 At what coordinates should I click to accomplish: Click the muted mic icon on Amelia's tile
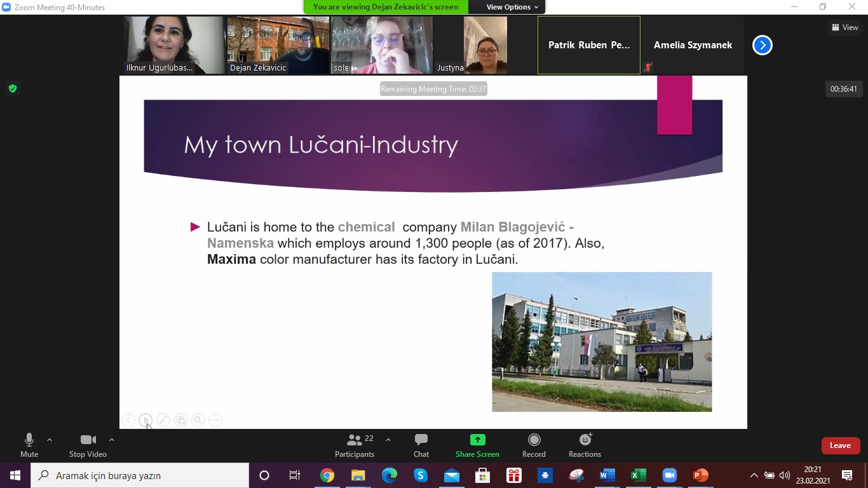click(x=648, y=67)
